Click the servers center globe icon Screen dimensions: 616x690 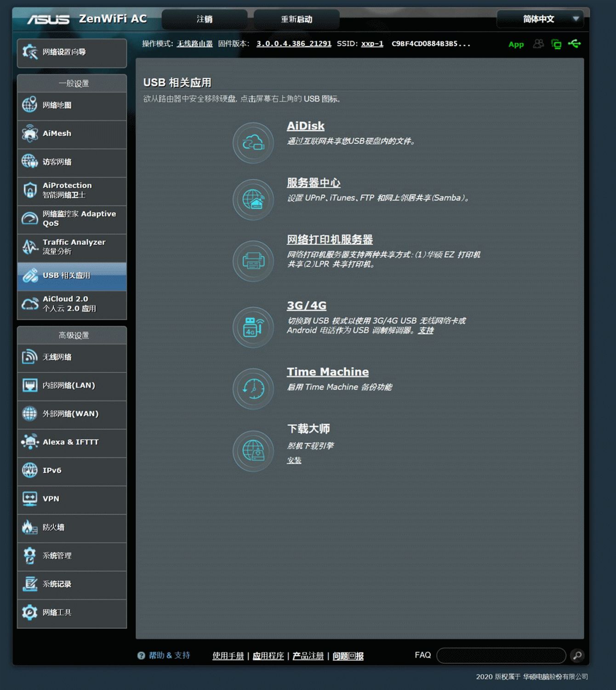click(x=253, y=200)
